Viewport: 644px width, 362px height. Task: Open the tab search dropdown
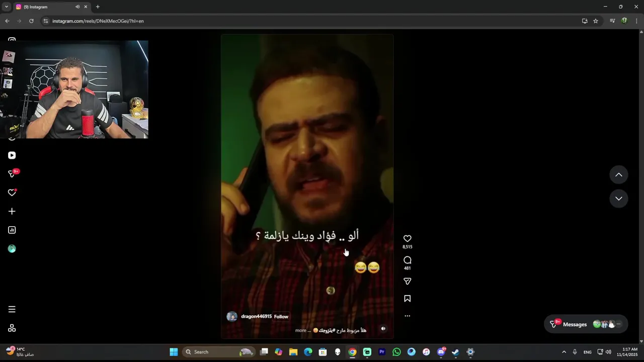tap(6, 7)
